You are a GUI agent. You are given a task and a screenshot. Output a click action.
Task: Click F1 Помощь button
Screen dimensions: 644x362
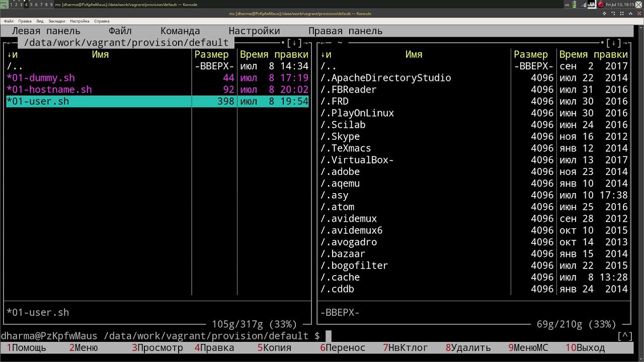26,347
